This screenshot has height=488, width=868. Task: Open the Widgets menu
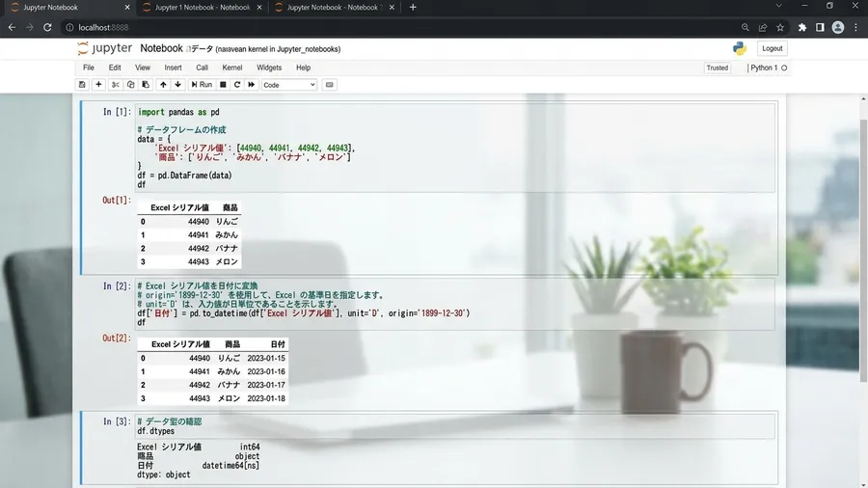[269, 68]
